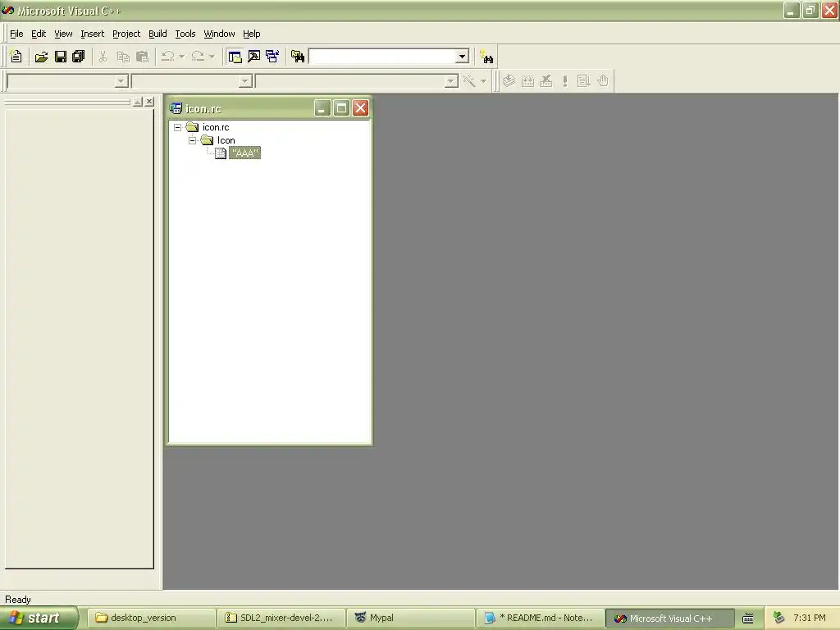
Task: Expand the docked workspace pane button
Action: coord(138,101)
